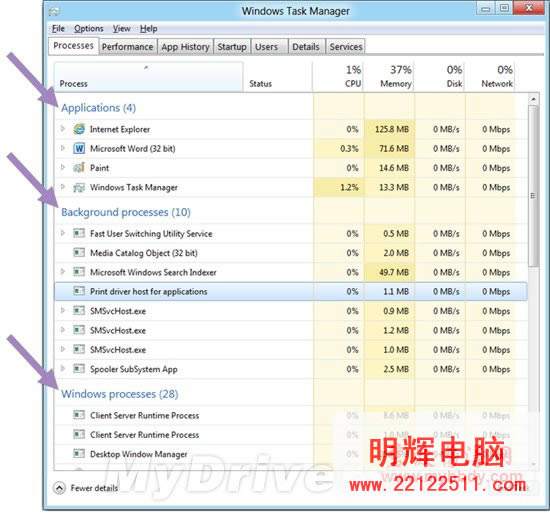
Task: Click Paint's 14.6 MB memory value
Action: coord(394,168)
